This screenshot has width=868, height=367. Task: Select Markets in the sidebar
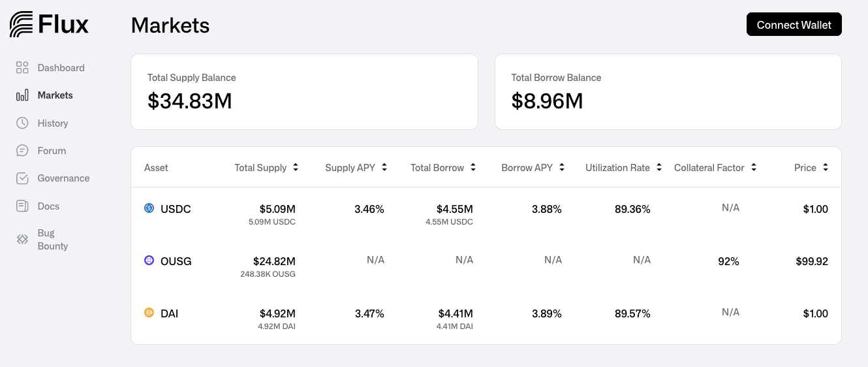pos(55,95)
